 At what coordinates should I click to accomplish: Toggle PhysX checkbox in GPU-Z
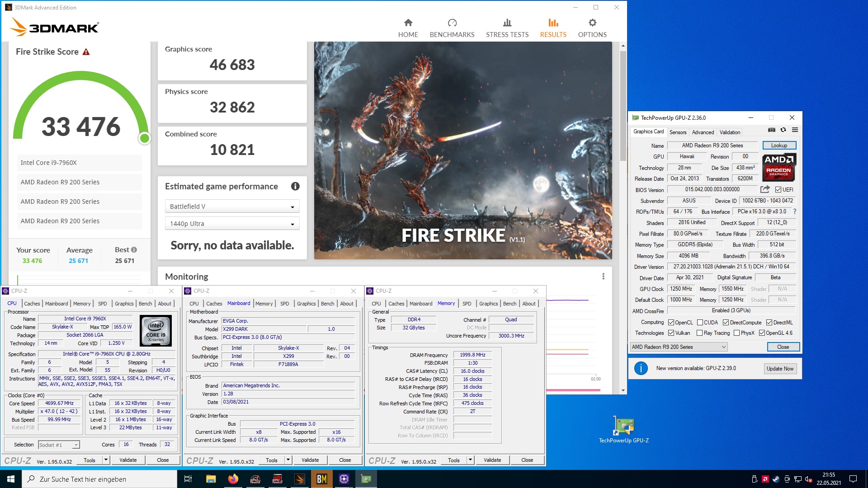pyautogui.click(x=736, y=333)
